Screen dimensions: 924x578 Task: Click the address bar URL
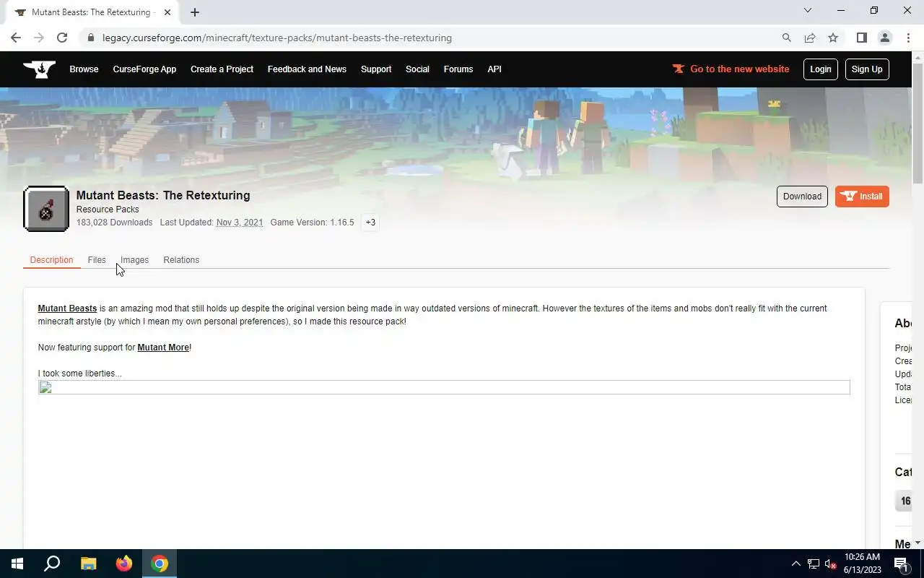277,38
